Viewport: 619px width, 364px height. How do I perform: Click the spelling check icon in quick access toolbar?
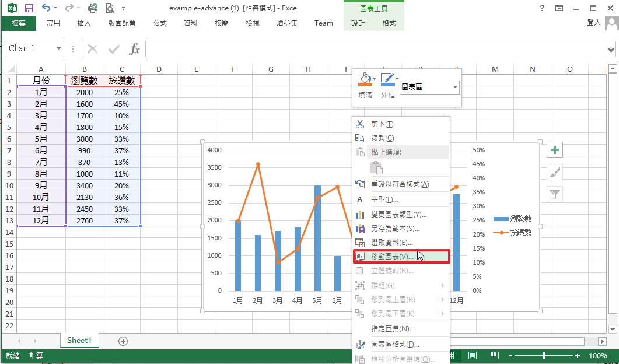(93, 8)
